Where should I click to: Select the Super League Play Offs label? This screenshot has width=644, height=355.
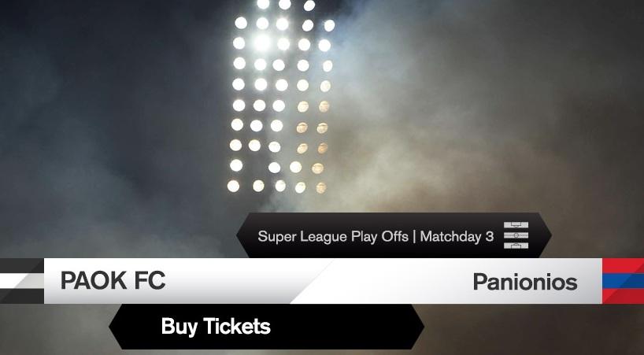point(333,236)
